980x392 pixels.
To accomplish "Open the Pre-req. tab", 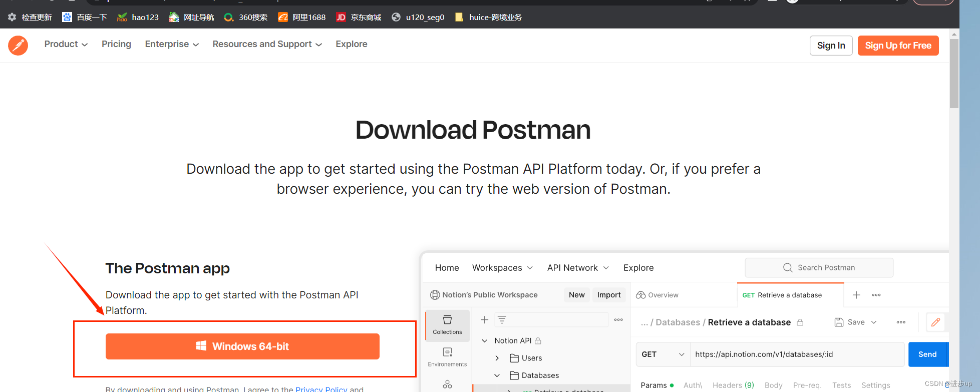I will (807, 385).
